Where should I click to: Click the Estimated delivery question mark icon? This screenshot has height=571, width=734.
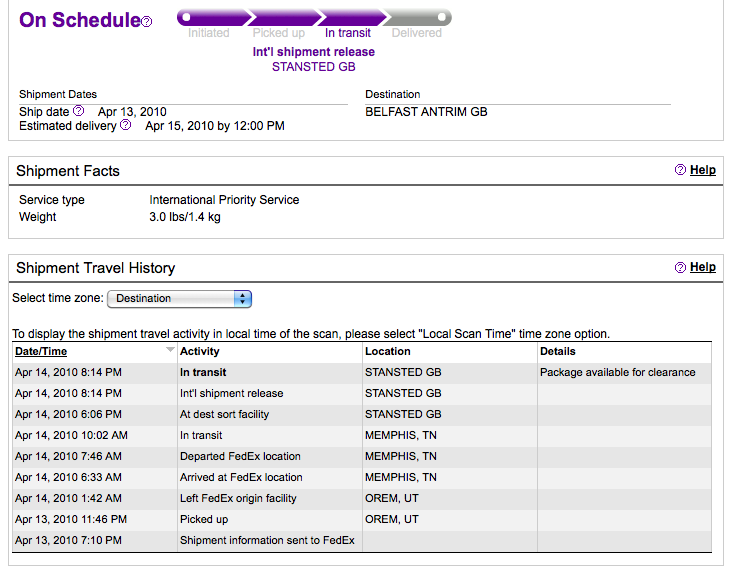coord(125,125)
